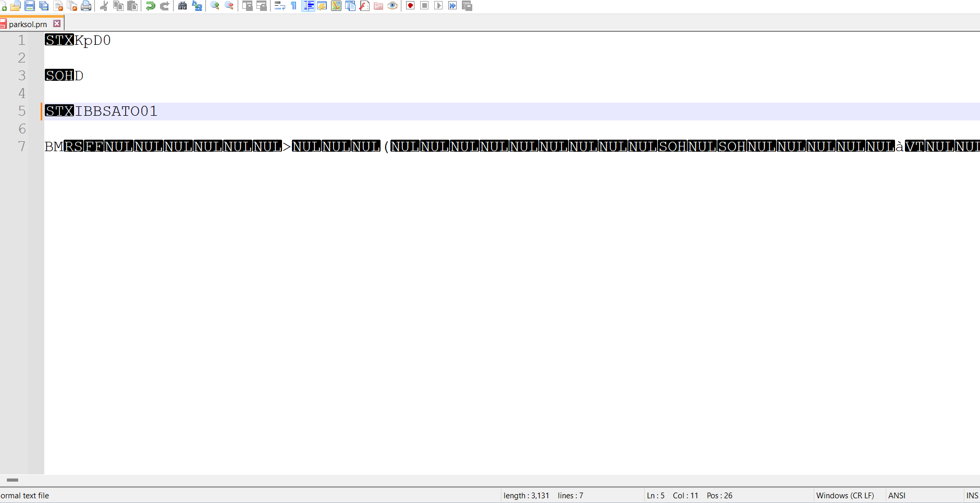
Task: Switch INS mode in status bar
Action: (x=972, y=496)
